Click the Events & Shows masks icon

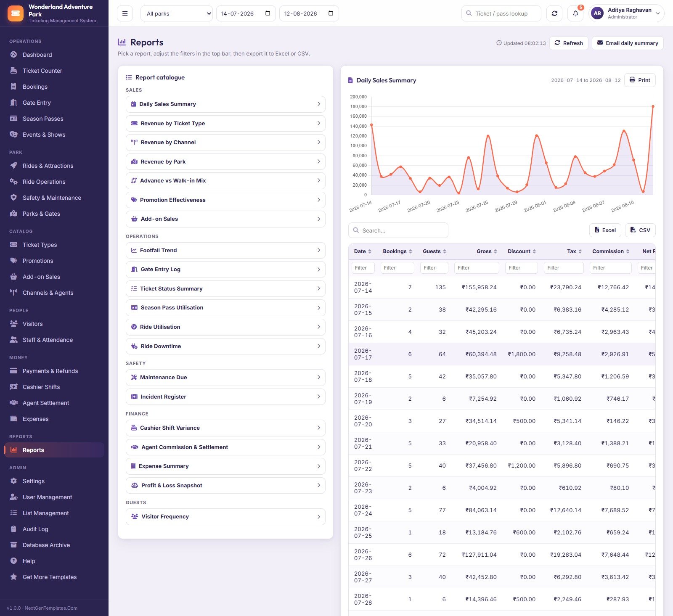(14, 135)
